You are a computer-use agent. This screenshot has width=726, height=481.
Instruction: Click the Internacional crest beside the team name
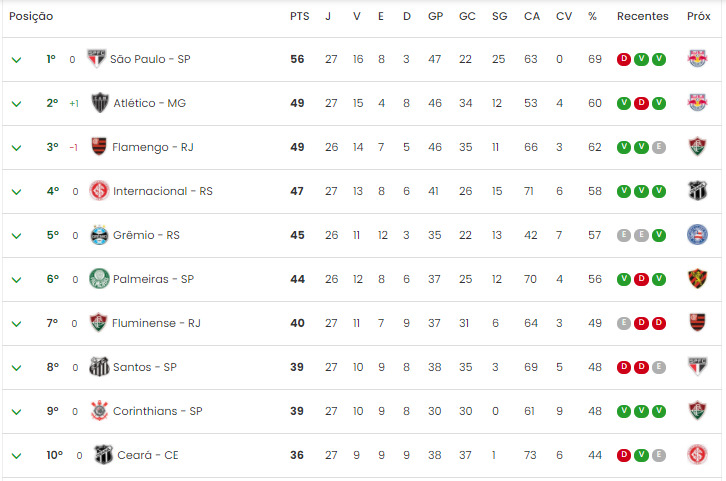pyautogui.click(x=99, y=191)
